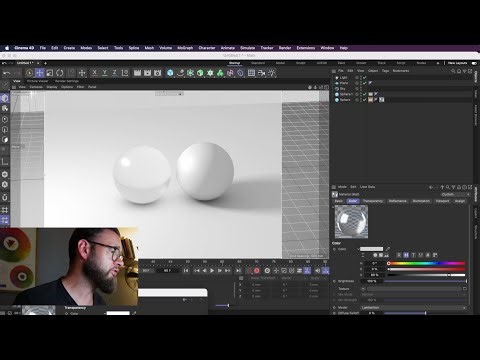Click the purple Field icon
480x360 pixels.
pos(240,73)
